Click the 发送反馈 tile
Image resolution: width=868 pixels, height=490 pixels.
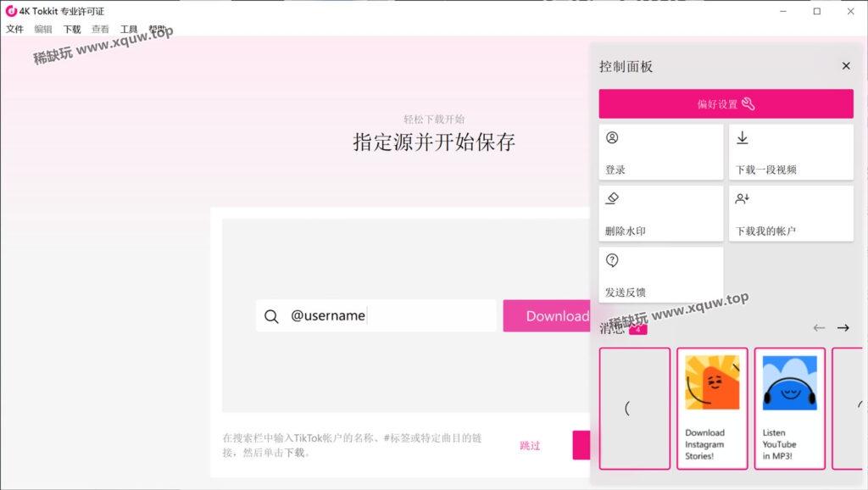(661, 275)
